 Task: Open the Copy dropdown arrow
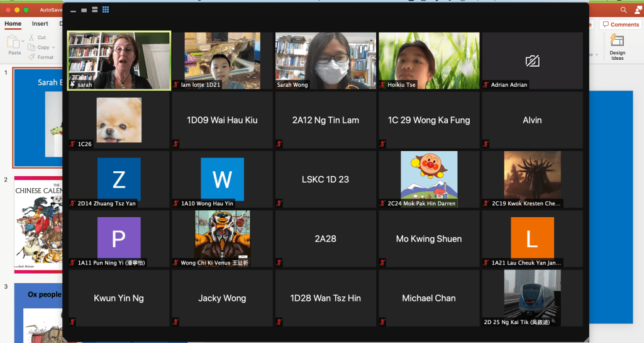point(54,48)
